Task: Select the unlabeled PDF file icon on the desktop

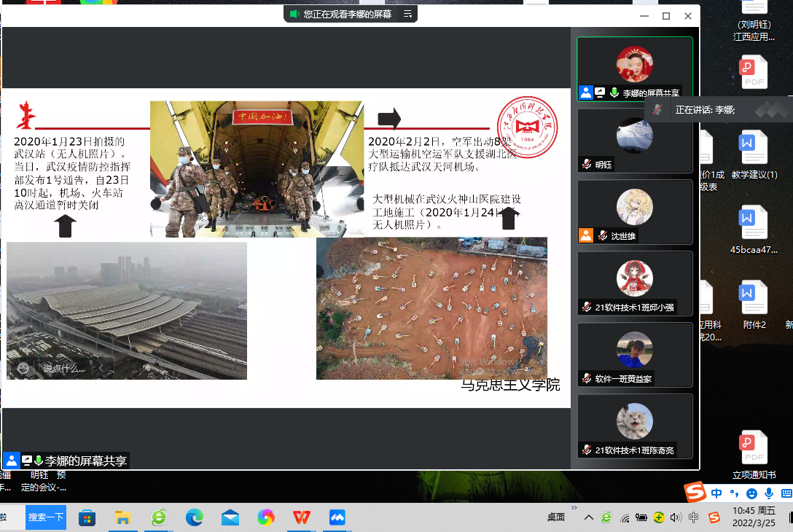Action: coord(754,73)
